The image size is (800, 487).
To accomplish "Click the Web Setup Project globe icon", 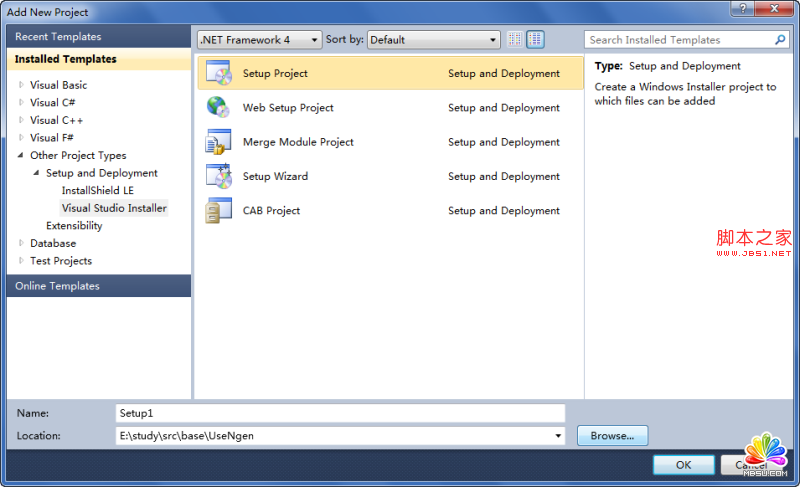I will 218,107.
